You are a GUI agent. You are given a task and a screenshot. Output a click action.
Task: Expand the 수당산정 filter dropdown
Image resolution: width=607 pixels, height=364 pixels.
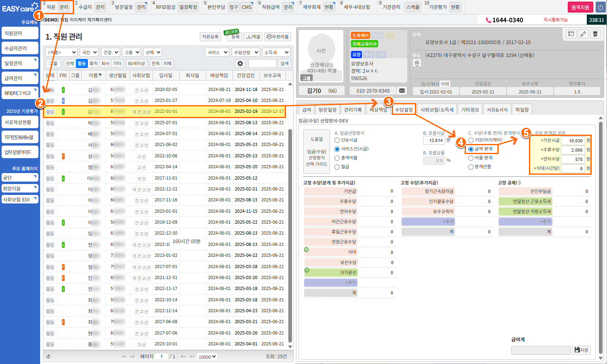[x=246, y=52]
